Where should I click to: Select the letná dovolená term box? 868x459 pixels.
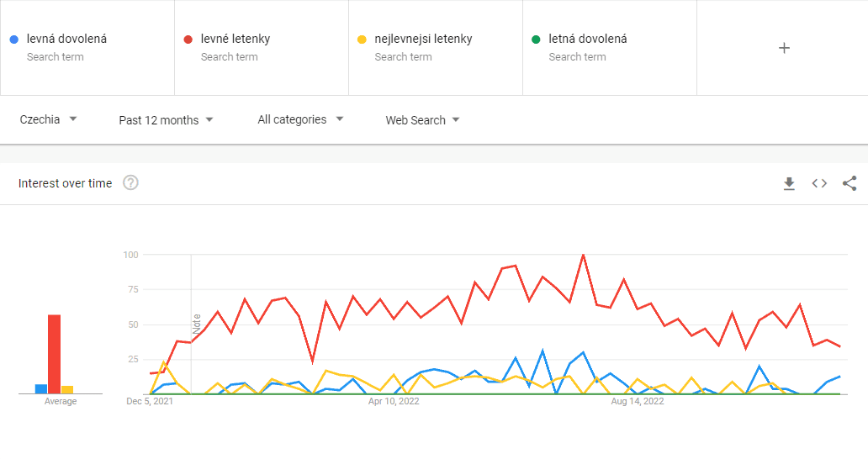click(610, 48)
